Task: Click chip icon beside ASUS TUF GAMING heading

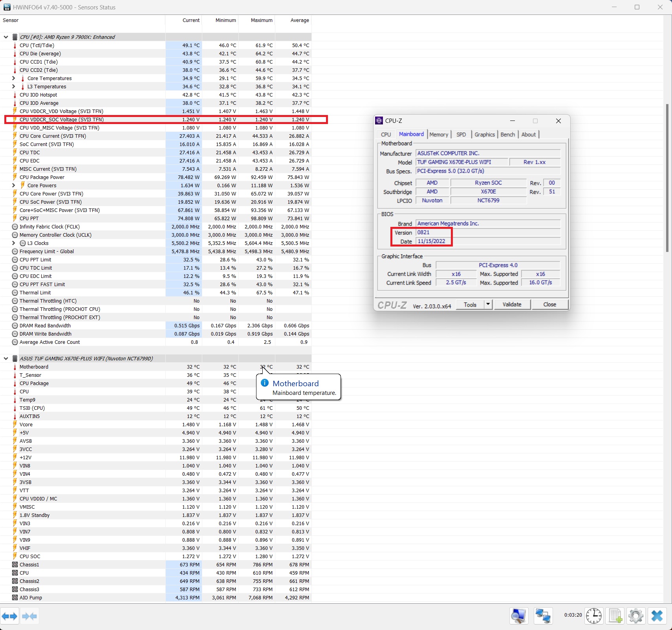Action: (x=15, y=358)
